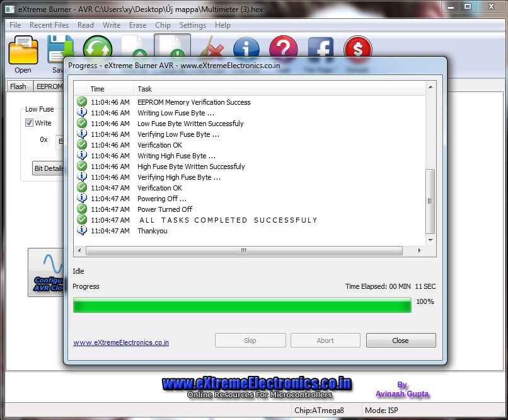Maximize the eXtreme Burner main window
Viewport: 508px width, 420px height.
tap(468, 7)
